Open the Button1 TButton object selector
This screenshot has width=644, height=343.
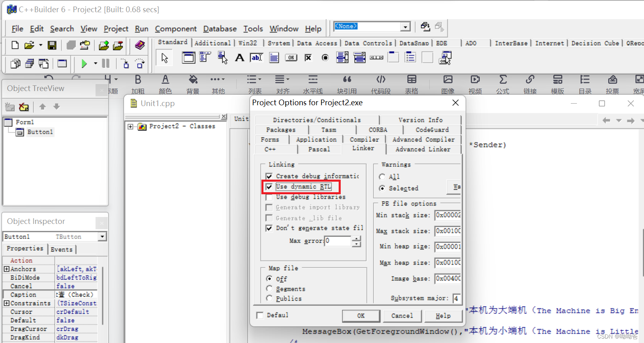coord(102,237)
